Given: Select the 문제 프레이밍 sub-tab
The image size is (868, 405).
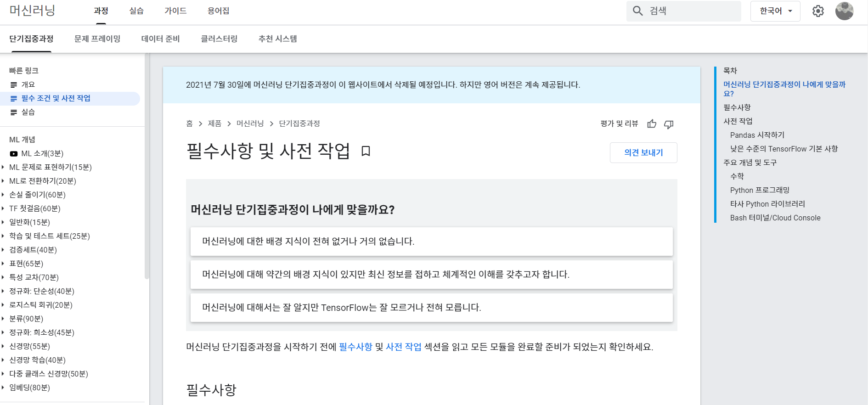Looking at the screenshot, I should (97, 39).
